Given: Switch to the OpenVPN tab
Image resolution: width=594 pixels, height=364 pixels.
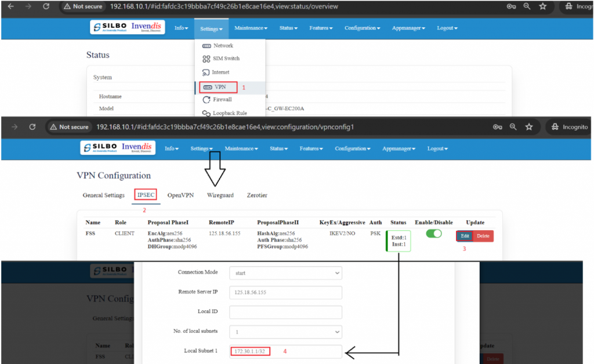Looking at the screenshot, I should [180, 195].
